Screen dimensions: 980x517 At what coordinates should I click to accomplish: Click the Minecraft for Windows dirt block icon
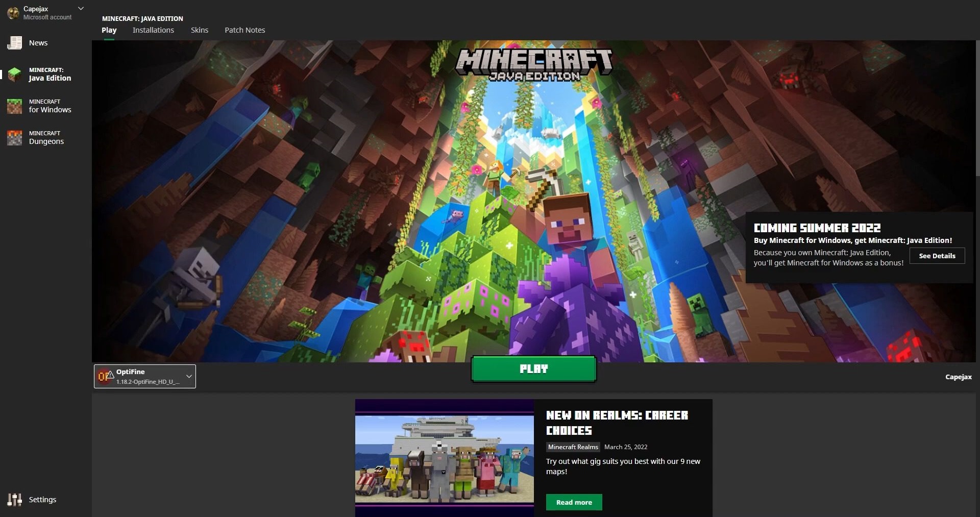pos(14,106)
